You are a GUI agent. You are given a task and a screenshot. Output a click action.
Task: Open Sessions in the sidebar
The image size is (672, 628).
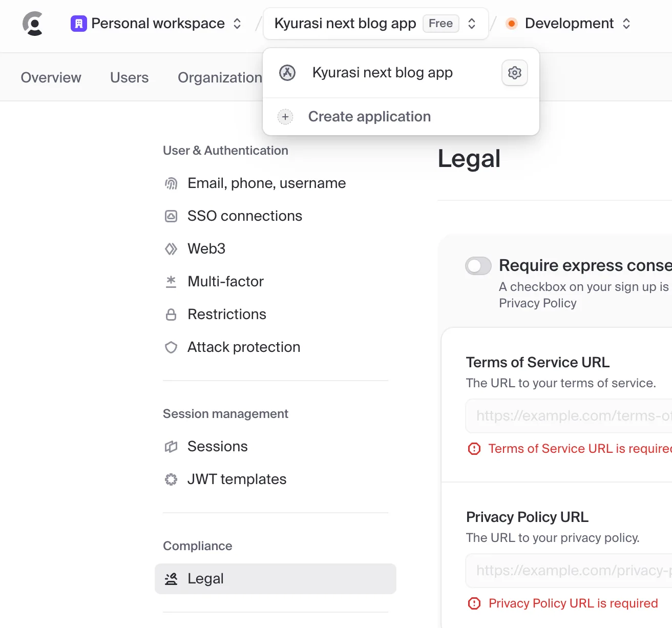pyautogui.click(x=218, y=447)
